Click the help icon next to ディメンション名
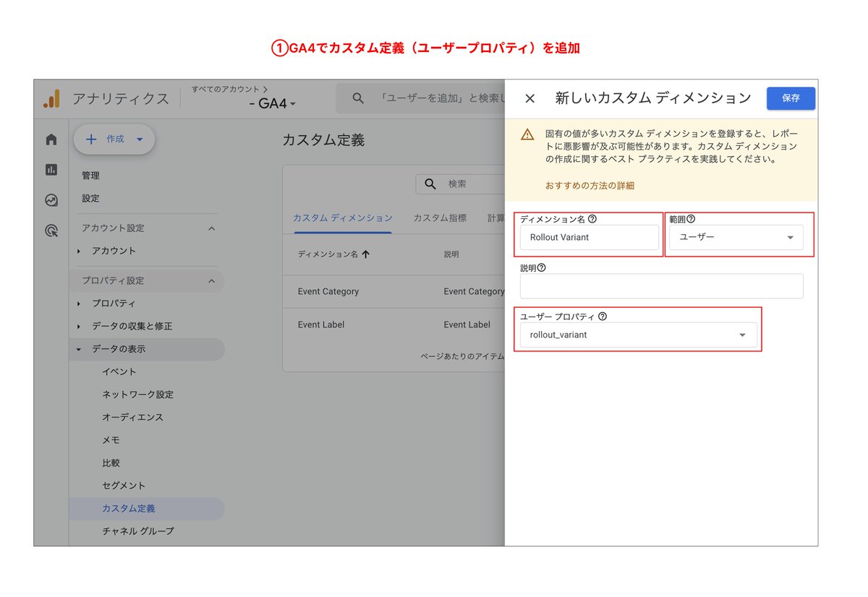This screenshot has width=868, height=597. click(x=592, y=219)
